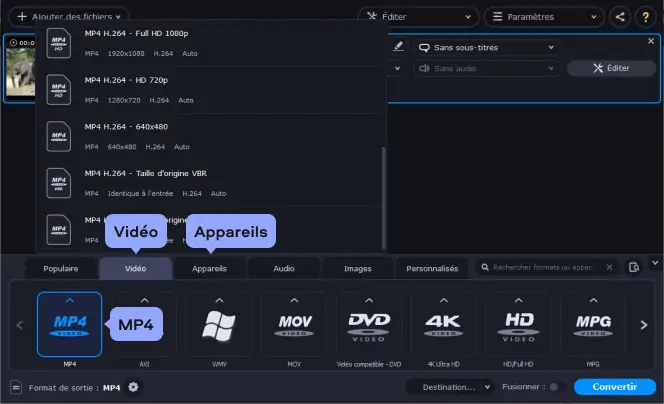This screenshot has height=404, width=664.
Task: Select the MPG video format icon
Action: tap(593, 324)
